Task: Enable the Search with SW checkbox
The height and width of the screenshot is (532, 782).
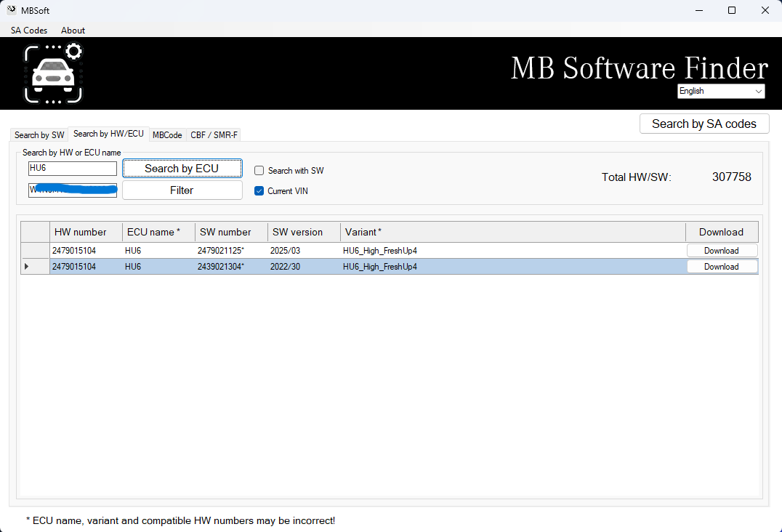Action: 259,171
